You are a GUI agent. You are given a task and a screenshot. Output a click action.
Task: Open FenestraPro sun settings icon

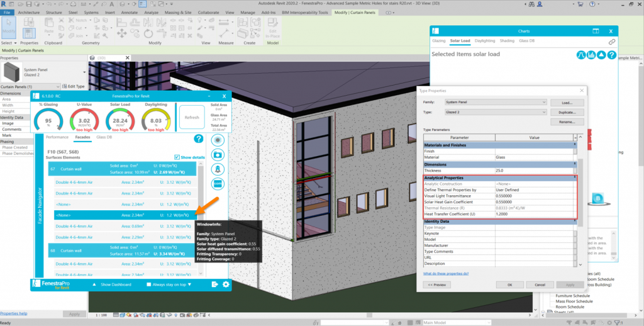(218, 140)
